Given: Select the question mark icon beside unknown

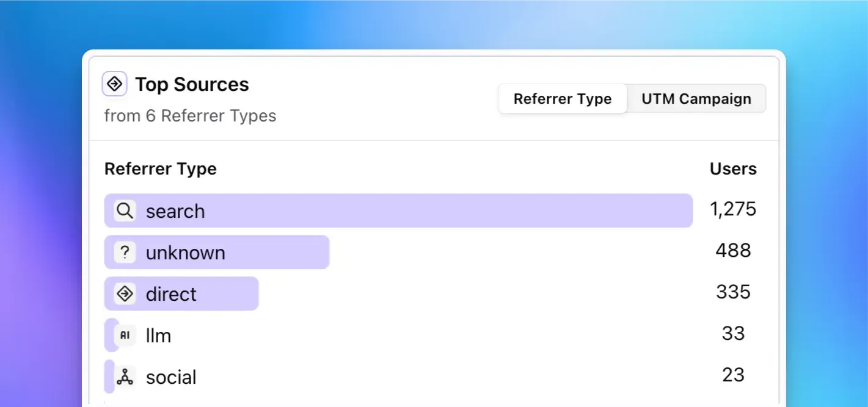Looking at the screenshot, I should point(125,252).
